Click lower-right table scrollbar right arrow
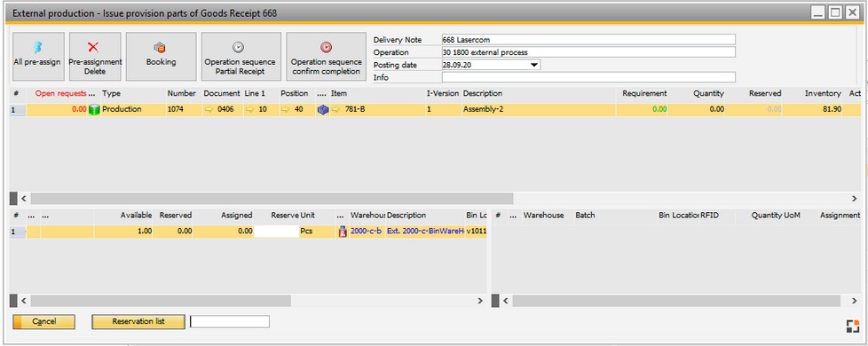The height and width of the screenshot is (346, 868). (x=854, y=301)
